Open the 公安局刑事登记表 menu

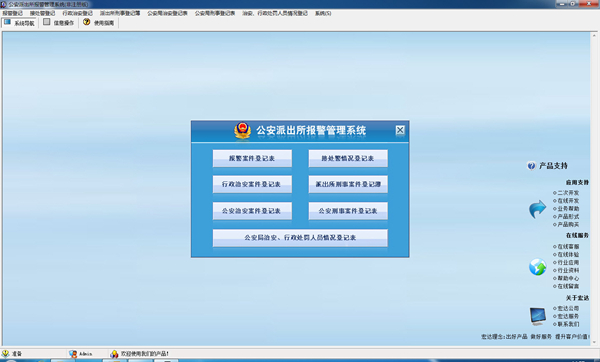tap(215, 13)
